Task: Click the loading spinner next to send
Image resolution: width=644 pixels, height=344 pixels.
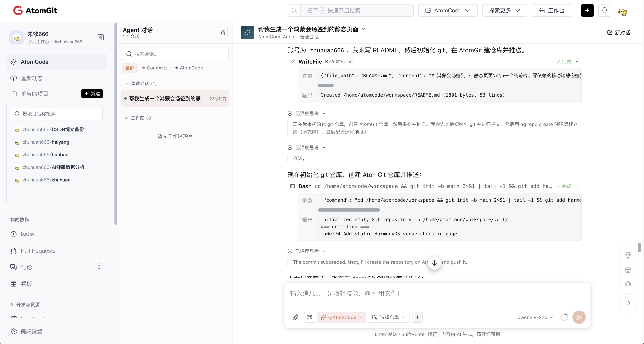Action: tap(565, 317)
